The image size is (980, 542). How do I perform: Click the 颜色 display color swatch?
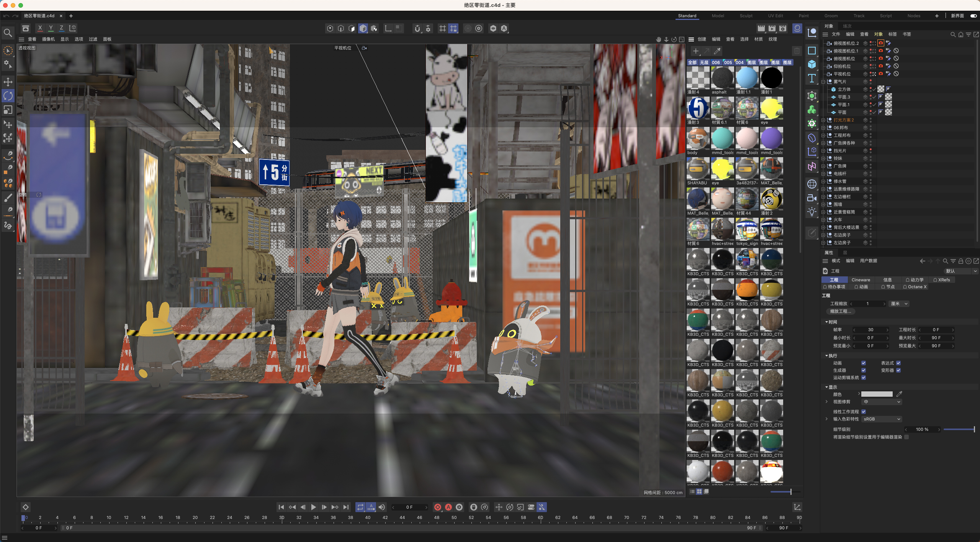[x=877, y=394]
